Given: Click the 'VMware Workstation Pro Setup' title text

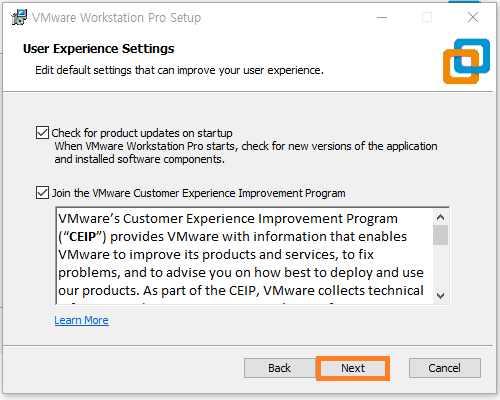Looking at the screenshot, I should coord(117,17).
